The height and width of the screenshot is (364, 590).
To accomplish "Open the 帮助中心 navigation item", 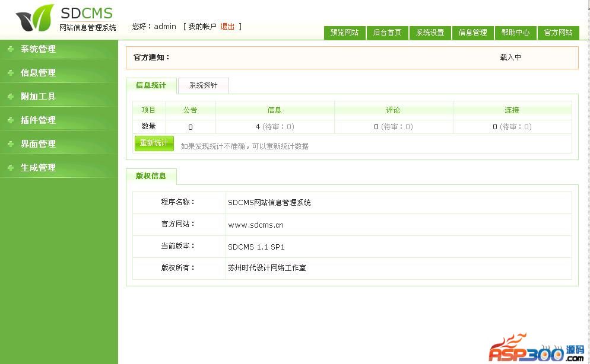I will point(515,33).
